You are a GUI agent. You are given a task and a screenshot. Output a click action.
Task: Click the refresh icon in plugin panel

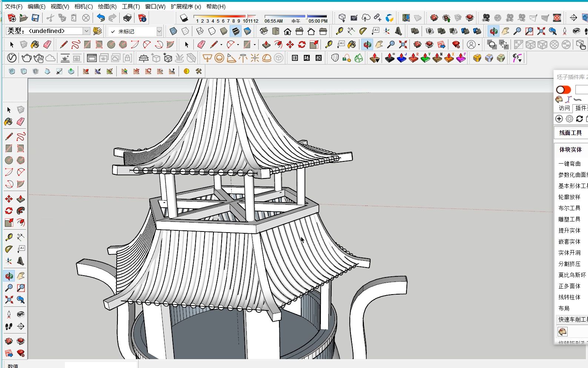[x=579, y=119]
